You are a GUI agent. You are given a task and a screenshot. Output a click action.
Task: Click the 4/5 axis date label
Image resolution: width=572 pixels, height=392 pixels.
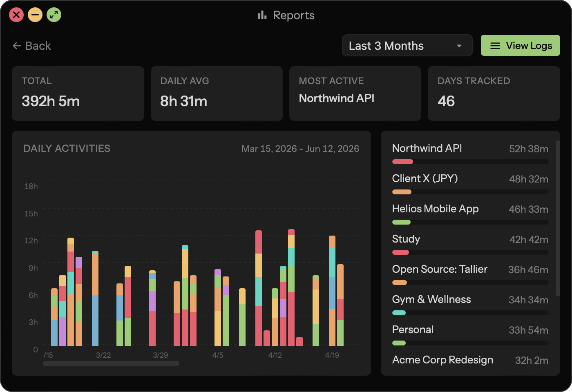point(218,355)
